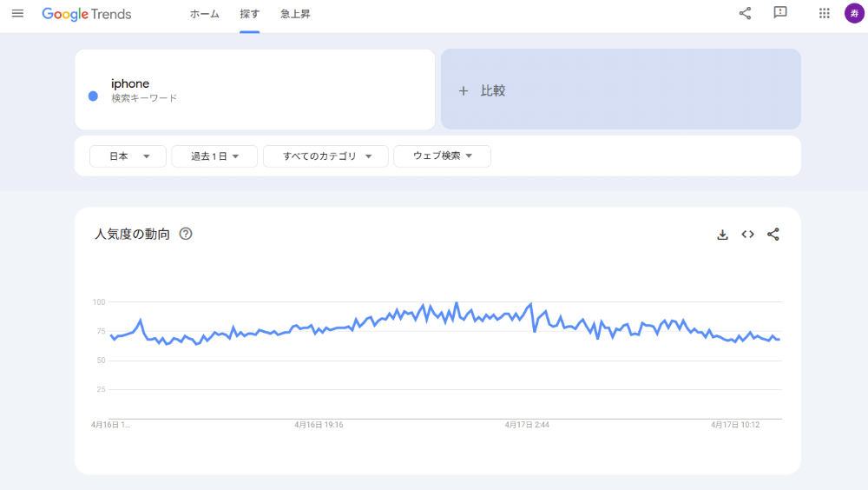Edit the iphone search term field
The height and width of the screenshot is (490, 868).
tap(254, 89)
